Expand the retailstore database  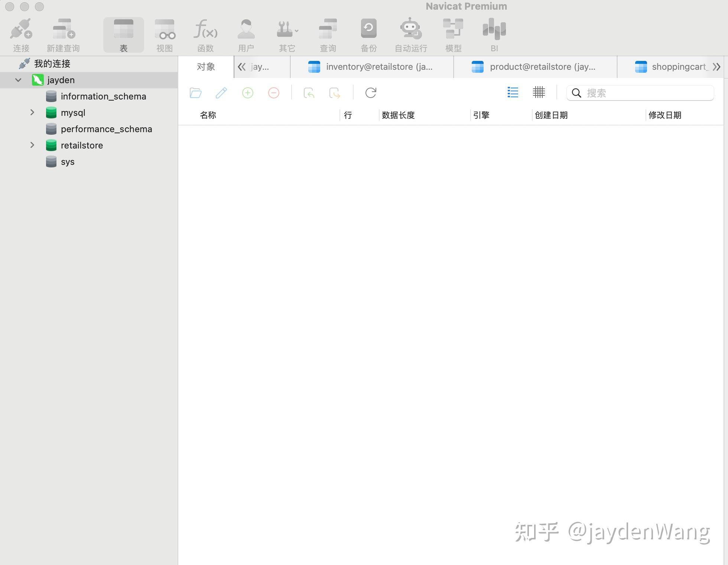click(x=32, y=145)
